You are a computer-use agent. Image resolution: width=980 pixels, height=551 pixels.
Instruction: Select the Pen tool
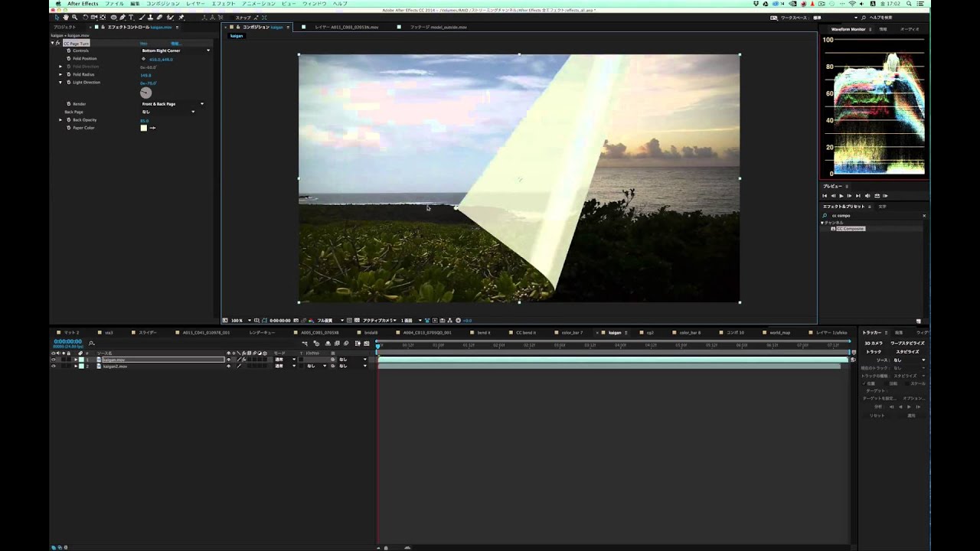tap(122, 17)
